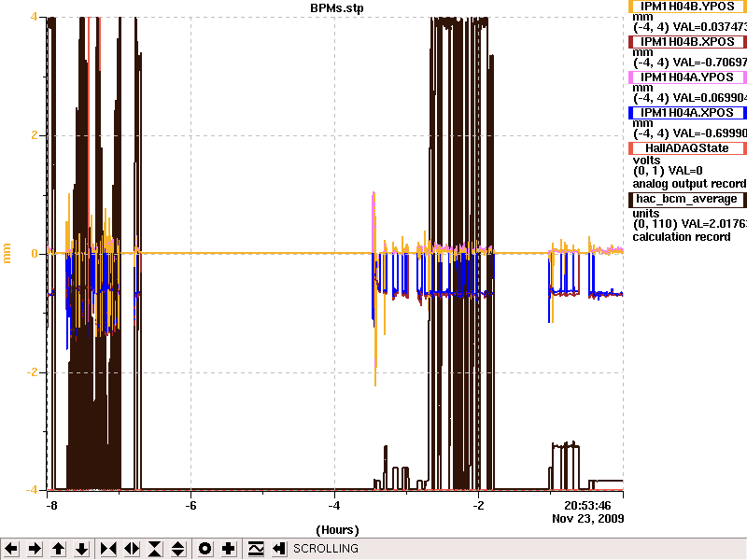
Task: Select the IPM1H04A.XPOS curve legend
Action: pos(687,113)
